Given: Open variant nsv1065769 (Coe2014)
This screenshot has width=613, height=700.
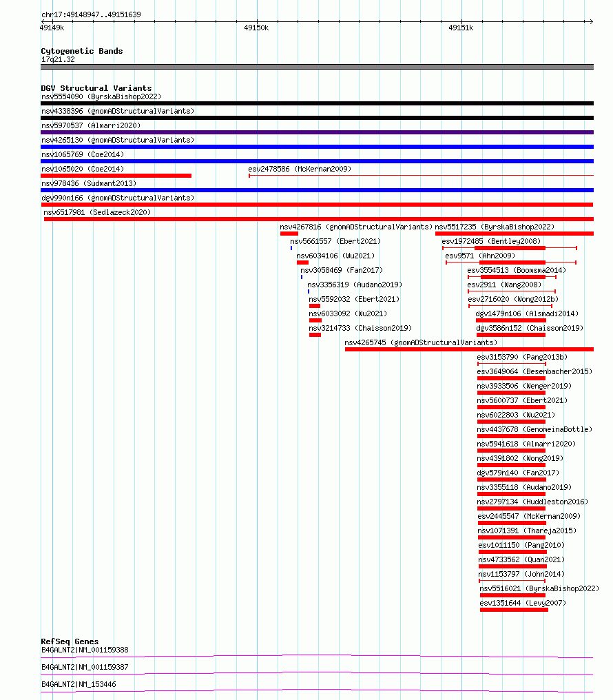Looking at the screenshot, I should [x=83, y=154].
